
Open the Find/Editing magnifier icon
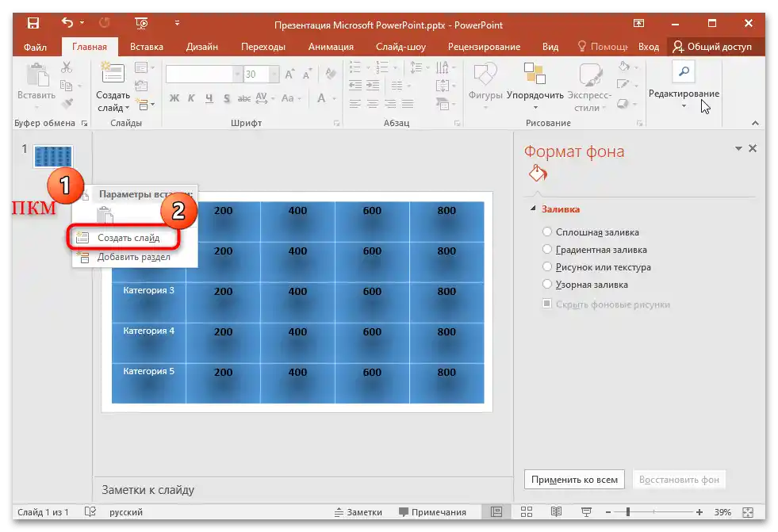point(684,73)
